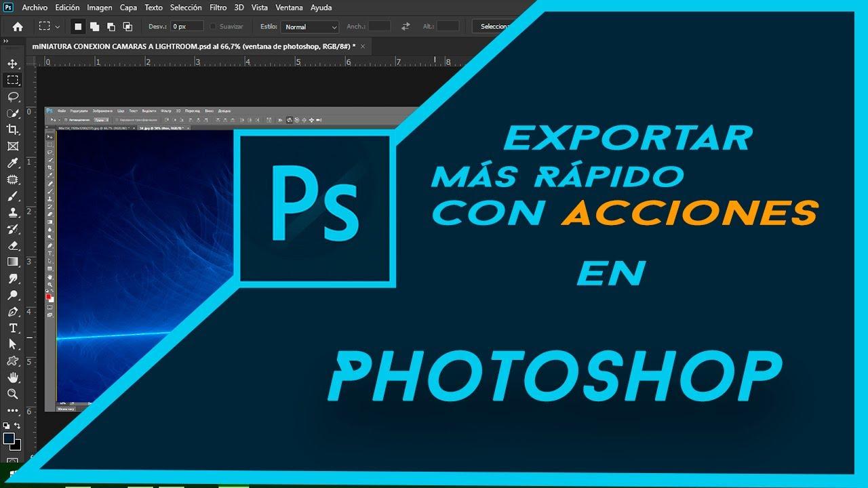Image resolution: width=868 pixels, height=488 pixels.
Task: Open the Estilo dropdown showing Normal
Action: pos(310,26)
